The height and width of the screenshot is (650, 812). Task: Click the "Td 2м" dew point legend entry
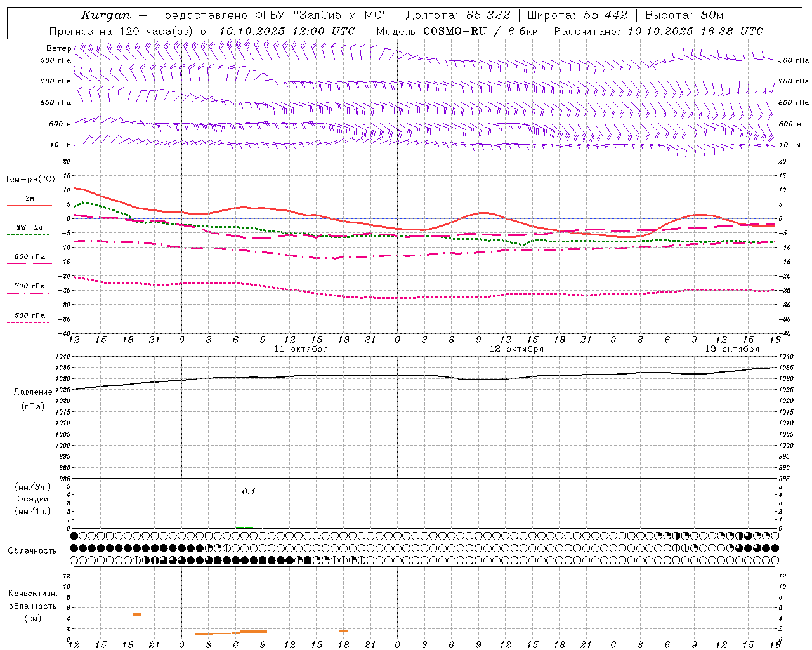pos(30,227)
